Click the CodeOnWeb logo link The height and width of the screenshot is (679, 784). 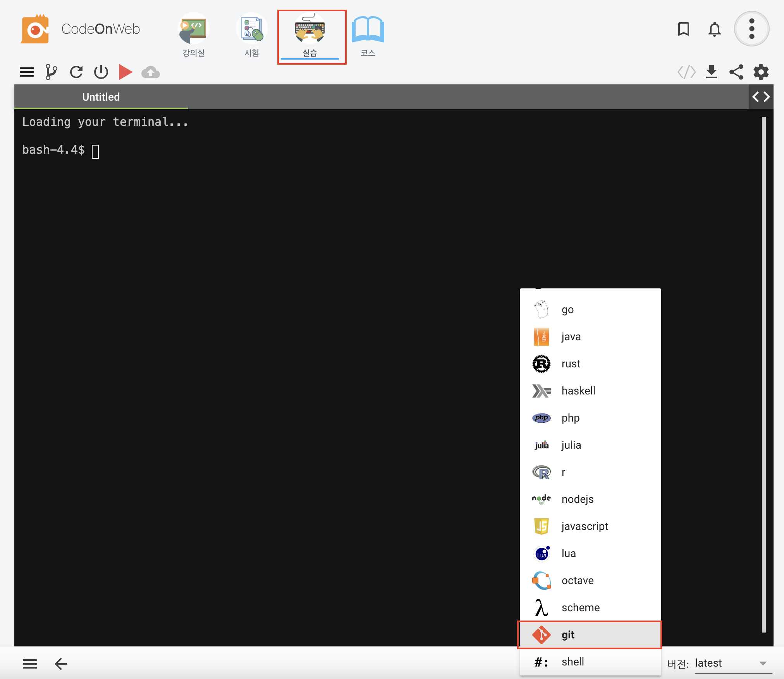click(81, 29)
